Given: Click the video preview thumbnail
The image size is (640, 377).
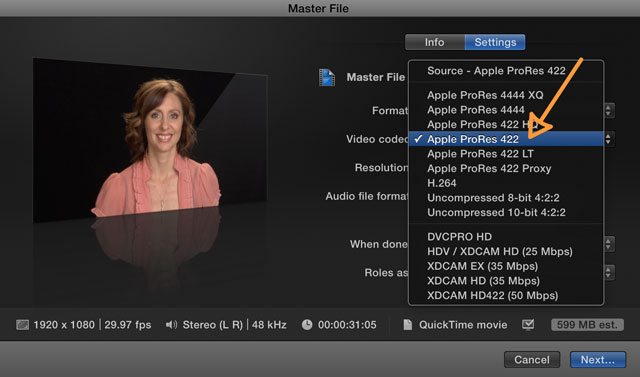Looking at the screenshot, I should pos(150,141).
